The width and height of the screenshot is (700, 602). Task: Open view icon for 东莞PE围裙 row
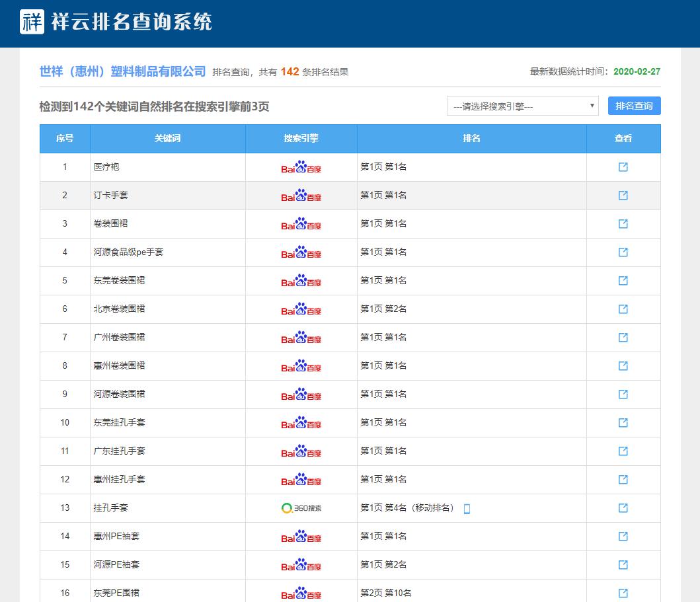click(623, 593)
